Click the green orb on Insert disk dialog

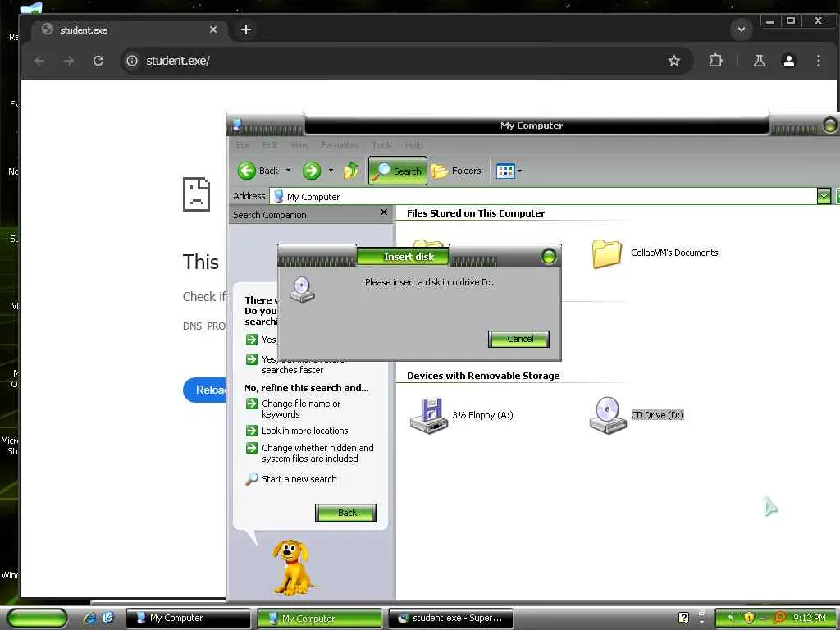pos(549,257)
